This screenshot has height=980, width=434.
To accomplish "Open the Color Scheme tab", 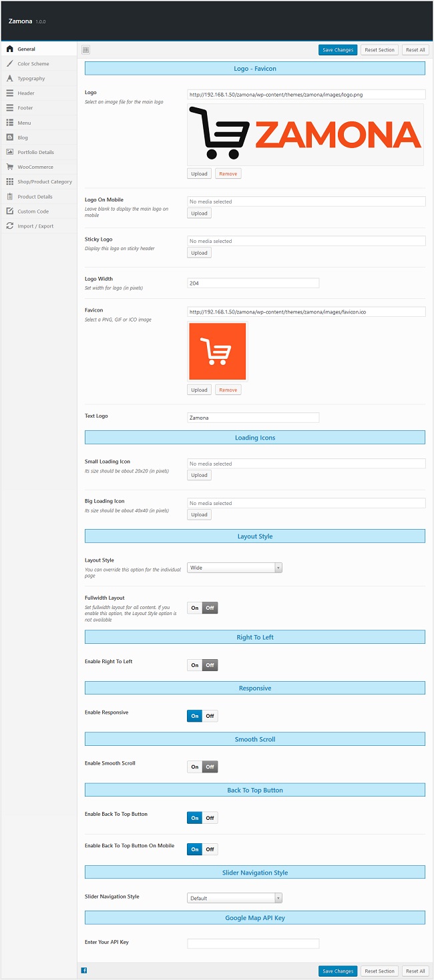I will pyautogui.click(x=39, y=63).
